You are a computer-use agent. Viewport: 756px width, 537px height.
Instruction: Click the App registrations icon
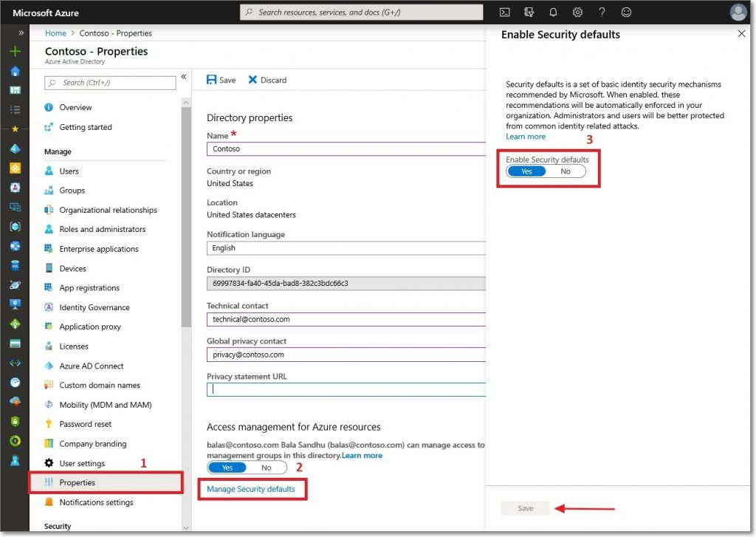point(49,287)
